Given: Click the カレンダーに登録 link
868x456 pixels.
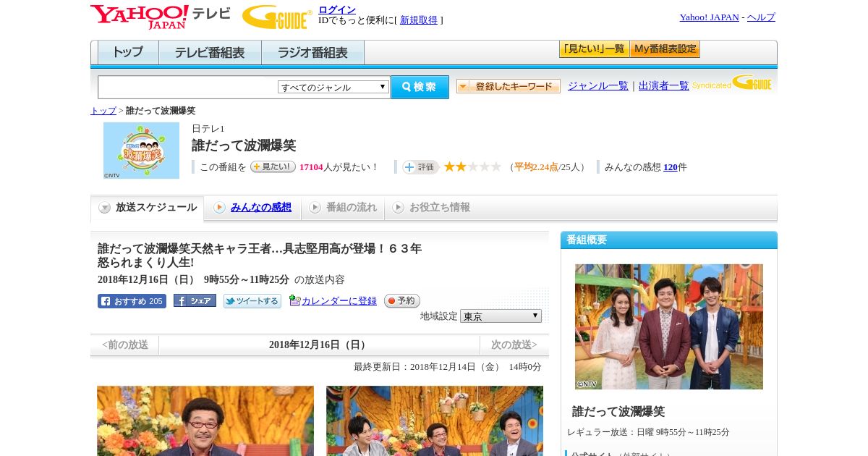Looking at the screenshot, I should (339, 301).
